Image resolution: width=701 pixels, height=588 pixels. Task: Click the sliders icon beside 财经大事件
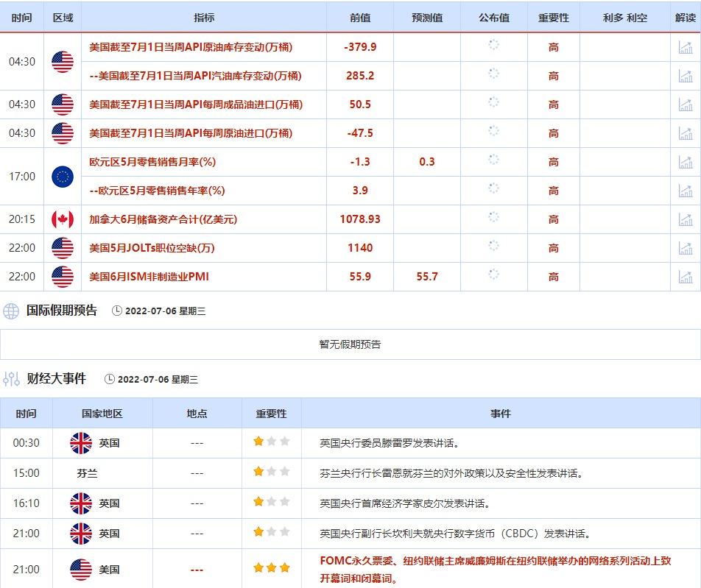click(x=11, y=379)
